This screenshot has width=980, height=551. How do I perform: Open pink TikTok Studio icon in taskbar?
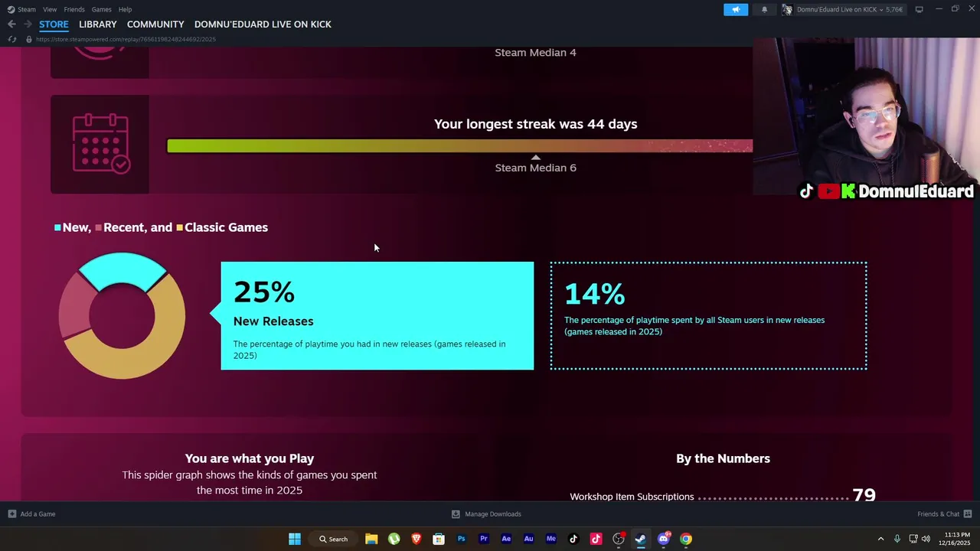click(596, 539)
